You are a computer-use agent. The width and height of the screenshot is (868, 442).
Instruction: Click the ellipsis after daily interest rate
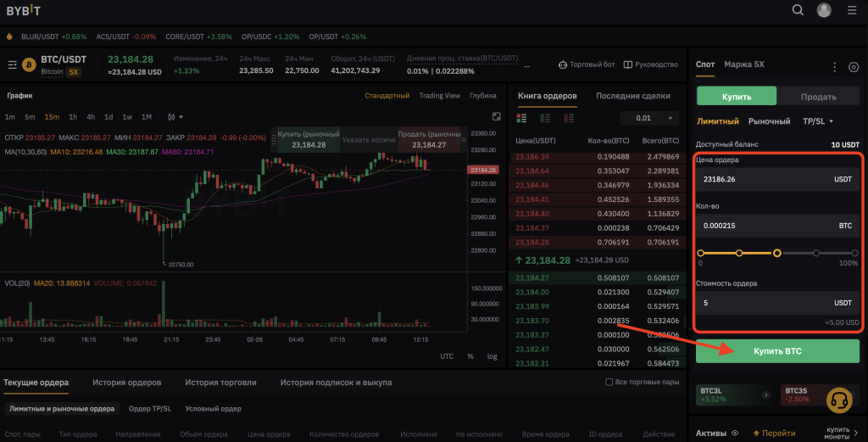click(x=527, y=66)
